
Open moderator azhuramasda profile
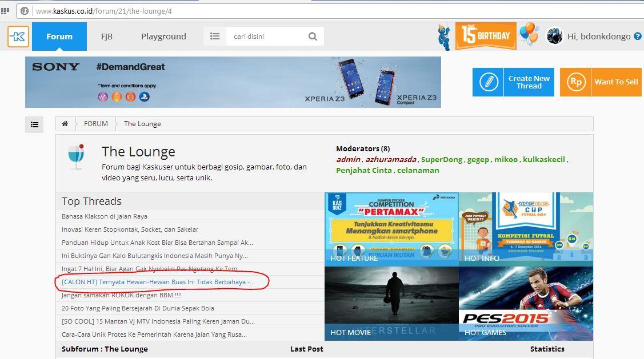(x=391, y=159)
